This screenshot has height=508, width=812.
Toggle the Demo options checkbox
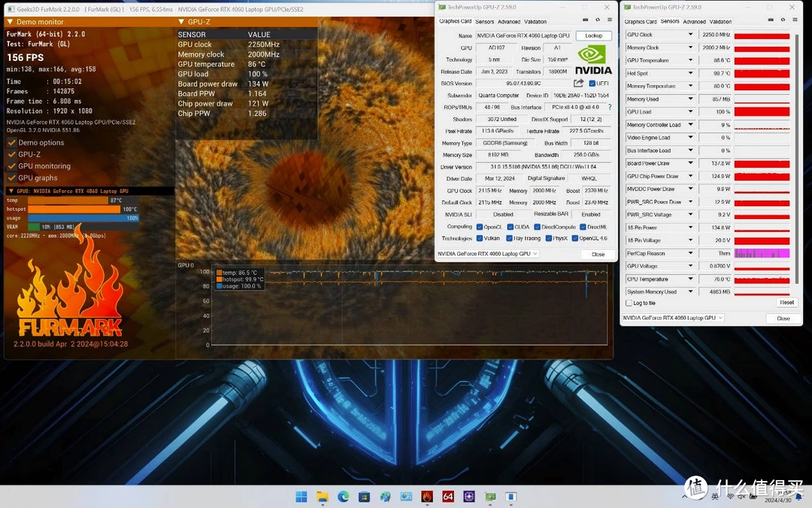(x=11, y=143)
